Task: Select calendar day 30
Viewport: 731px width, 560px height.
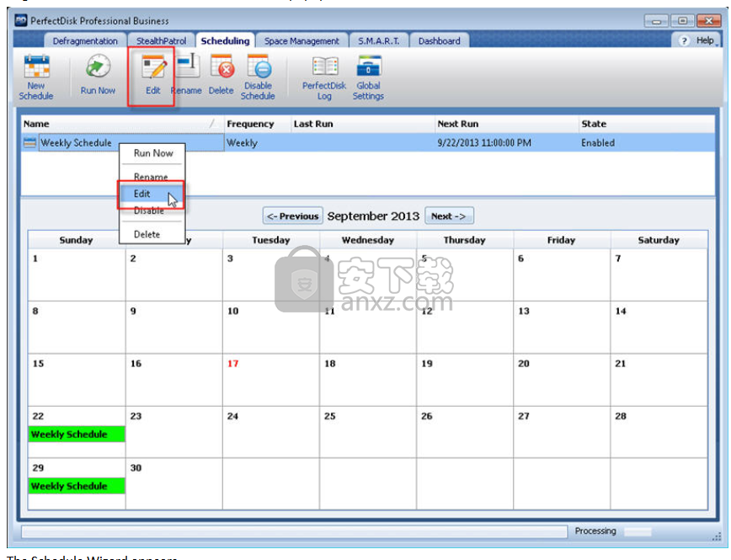Action: tap(173, 483)
